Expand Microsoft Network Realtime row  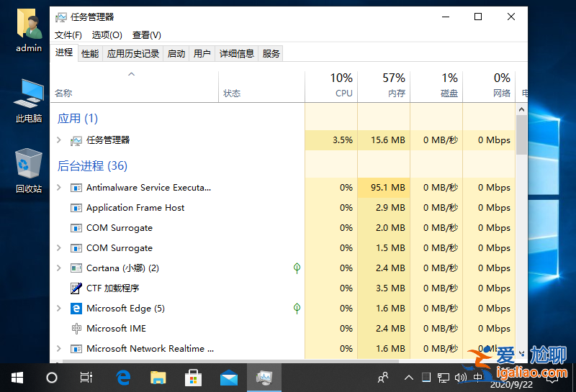59,348
